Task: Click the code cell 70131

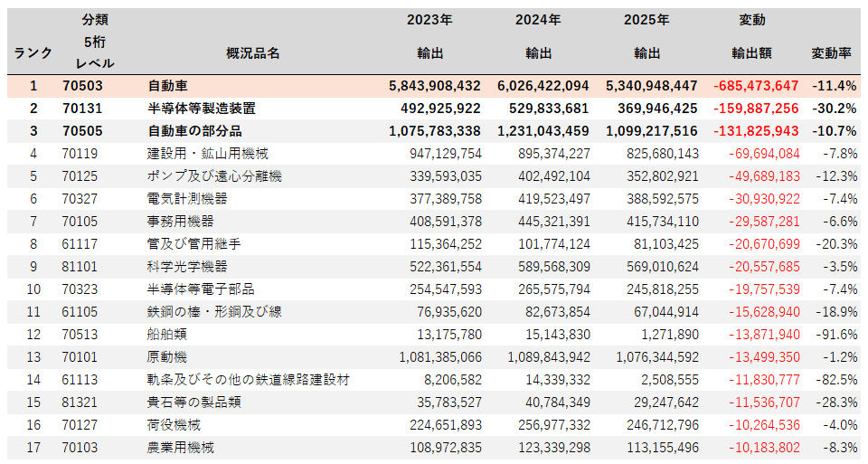Action: 83,109
